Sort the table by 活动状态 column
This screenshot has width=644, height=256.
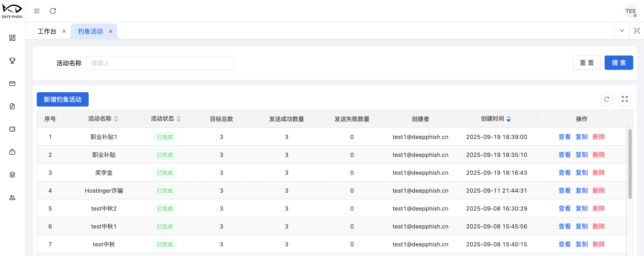(178, 119)
